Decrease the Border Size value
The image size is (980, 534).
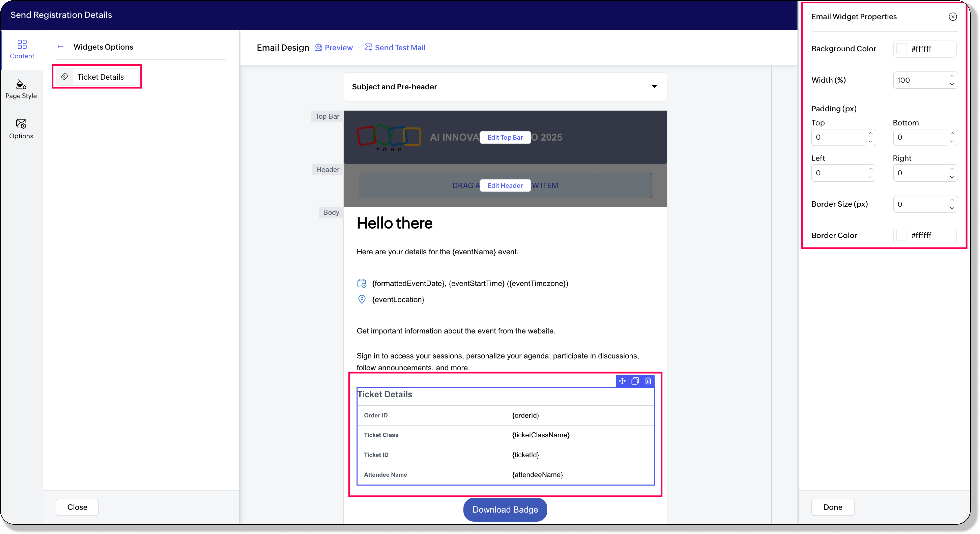pos(952,208)
